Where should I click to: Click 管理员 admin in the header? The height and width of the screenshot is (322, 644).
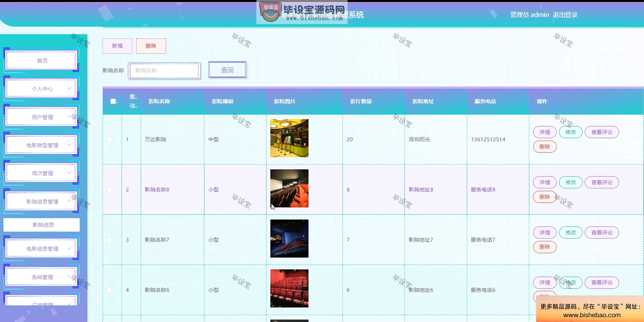point(530,15)
